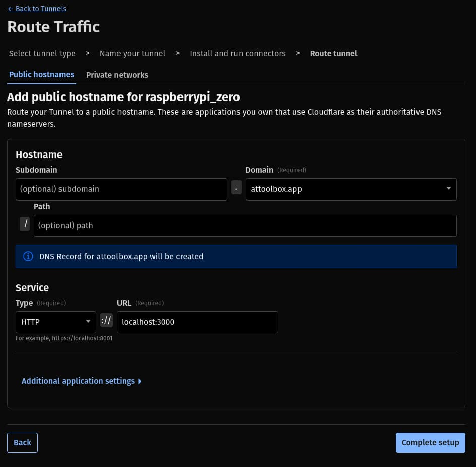Click the info icon in DNS banner
The image size is (476, 467).
[x=28, y=256]
